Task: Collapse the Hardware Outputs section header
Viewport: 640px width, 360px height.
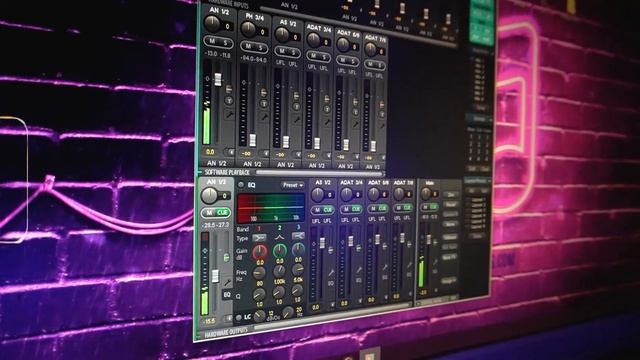Action: tap(225, 333)
